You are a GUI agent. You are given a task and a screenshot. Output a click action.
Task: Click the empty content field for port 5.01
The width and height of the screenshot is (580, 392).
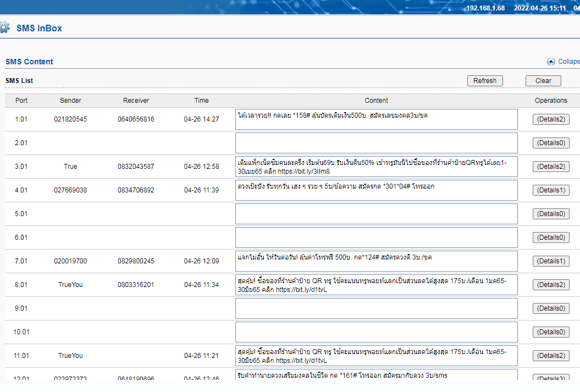pyautogui.click(x=376, y=214)
